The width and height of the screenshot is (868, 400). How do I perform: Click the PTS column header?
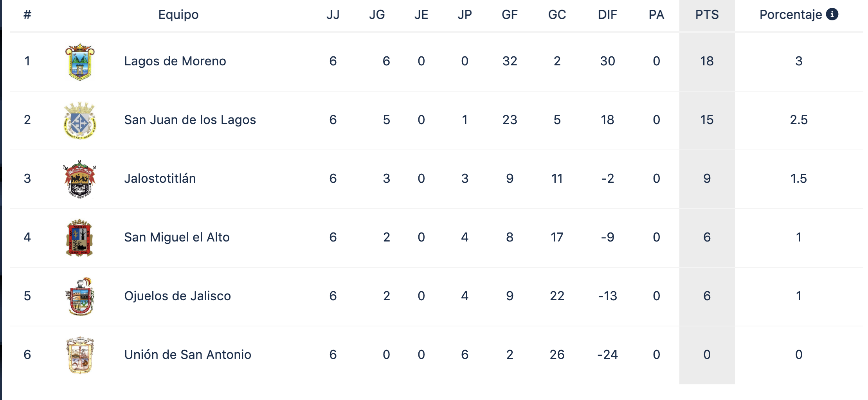click(707, 15)
